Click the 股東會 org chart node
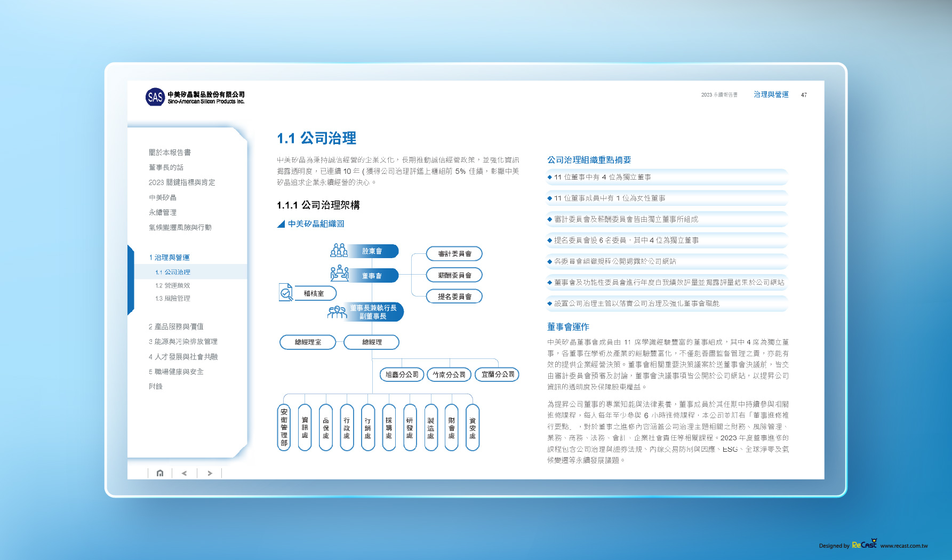This screenshot has width=952, height=560. tap(372, 251)
